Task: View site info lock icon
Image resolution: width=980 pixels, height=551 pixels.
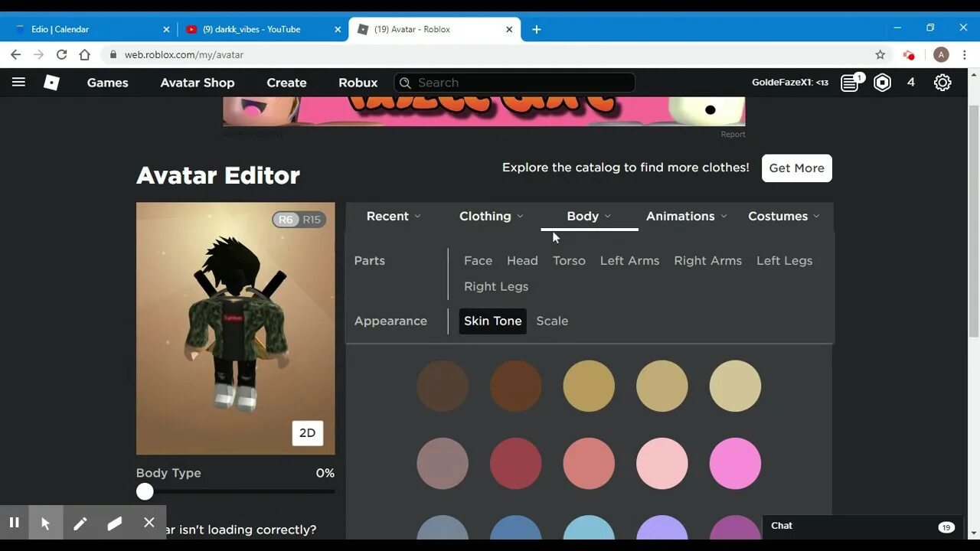Action: (113, 54)
